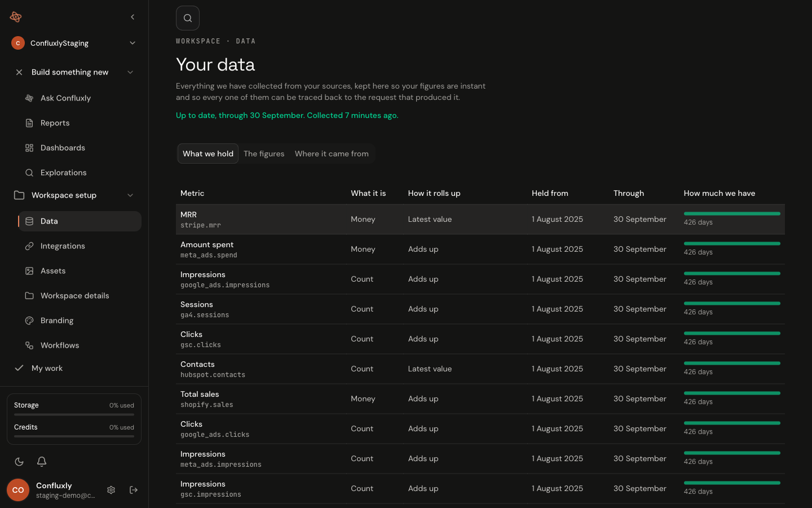
Task: Open the search button
Action: coord(188,18)
